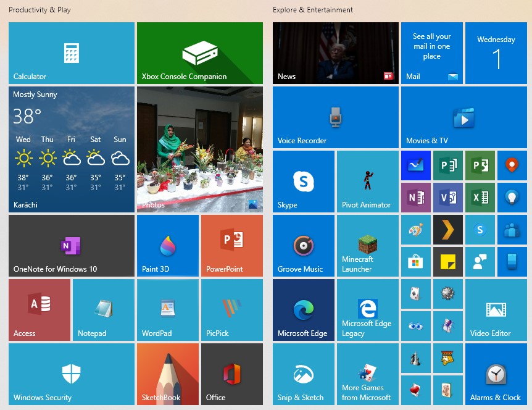
Task: Open the Microsoft Store small tile
Action: click(x=416, y=262)
